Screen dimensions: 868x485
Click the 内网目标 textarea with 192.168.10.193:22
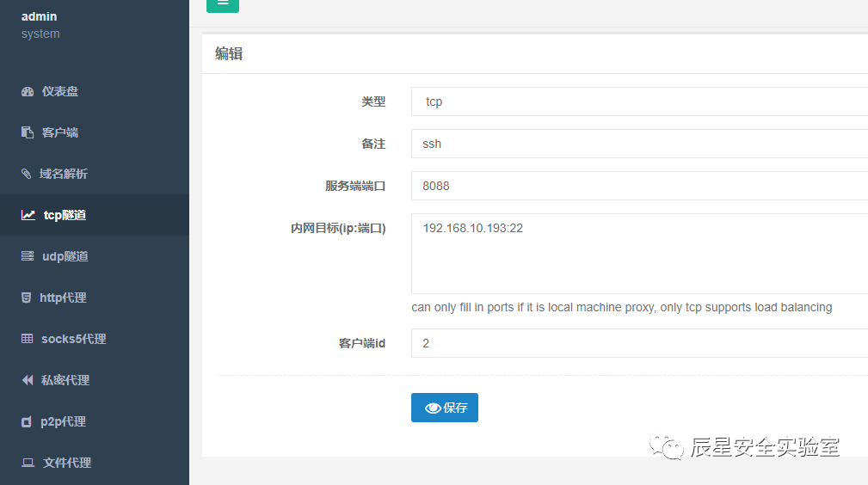(639, 254)
